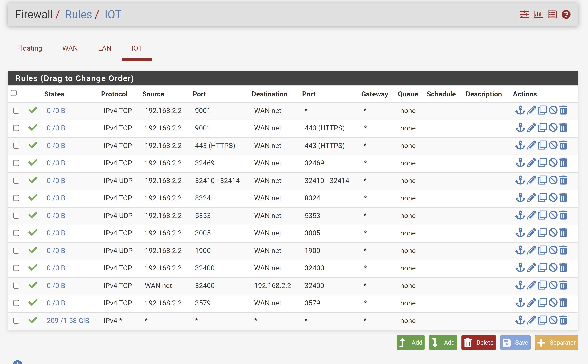Click anchor icon for source 192.168.2.2 32400 rule

click(x=520, y=268)
